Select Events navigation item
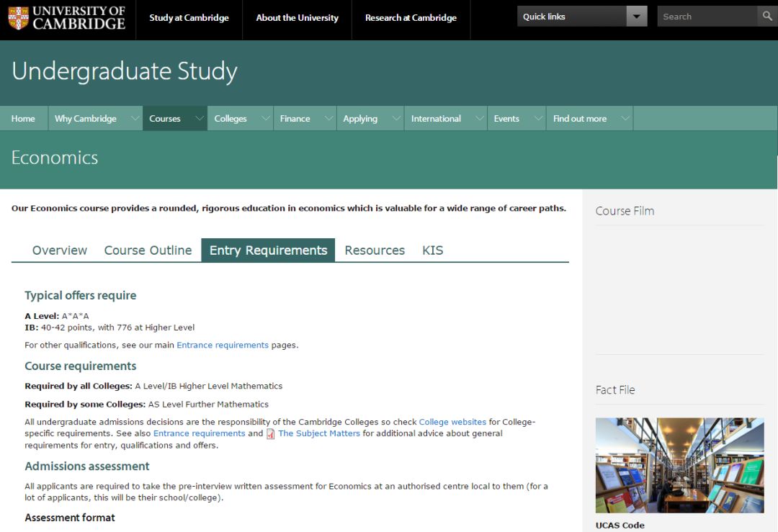Image resolution: width=778 pixels, height=532 pixels. point(506,119)
